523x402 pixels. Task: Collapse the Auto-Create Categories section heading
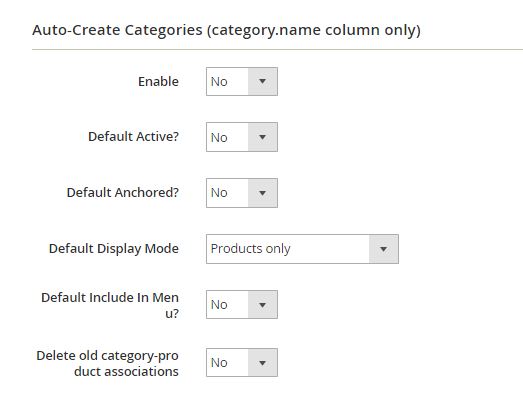[x=226, y=30]
